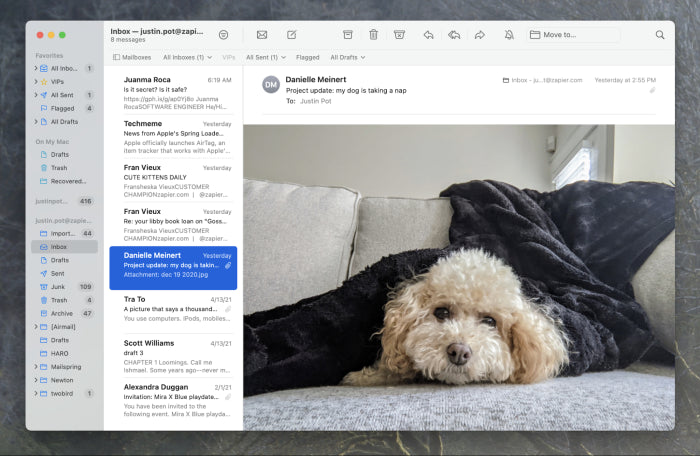This screenshot has height=456, width=700.
Task: Expand VIPs in sidebar
Action: click(x=36, y=82)
